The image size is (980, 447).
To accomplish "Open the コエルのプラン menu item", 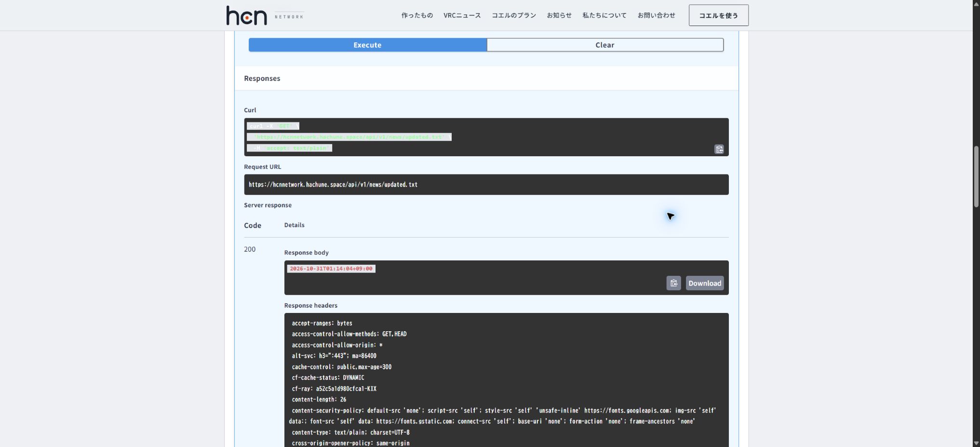I will pos(514,15).
